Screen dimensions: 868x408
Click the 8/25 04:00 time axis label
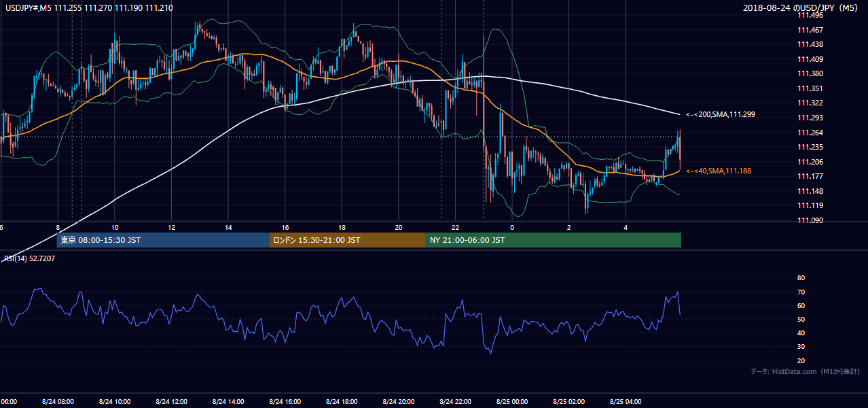point(625,402)
